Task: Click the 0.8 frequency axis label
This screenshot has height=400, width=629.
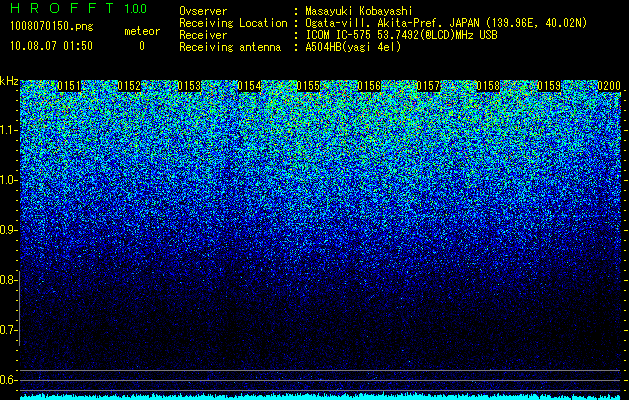Action: point(8,280)
